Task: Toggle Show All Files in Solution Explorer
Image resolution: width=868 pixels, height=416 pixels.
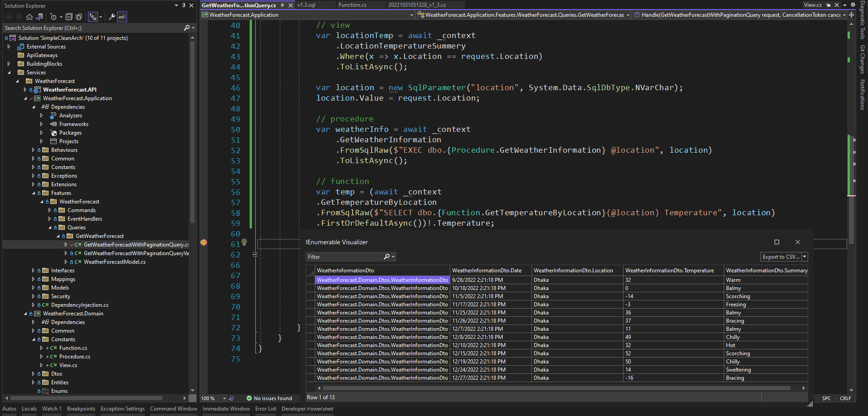Action: pyautogui.click(x=79, y=17)
